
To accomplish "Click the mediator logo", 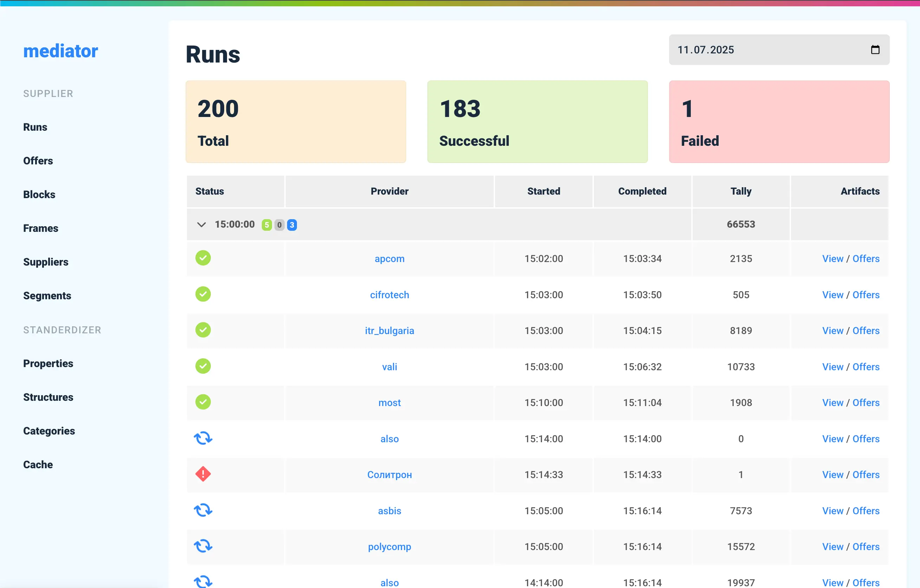I will click(x=60, y=51).
